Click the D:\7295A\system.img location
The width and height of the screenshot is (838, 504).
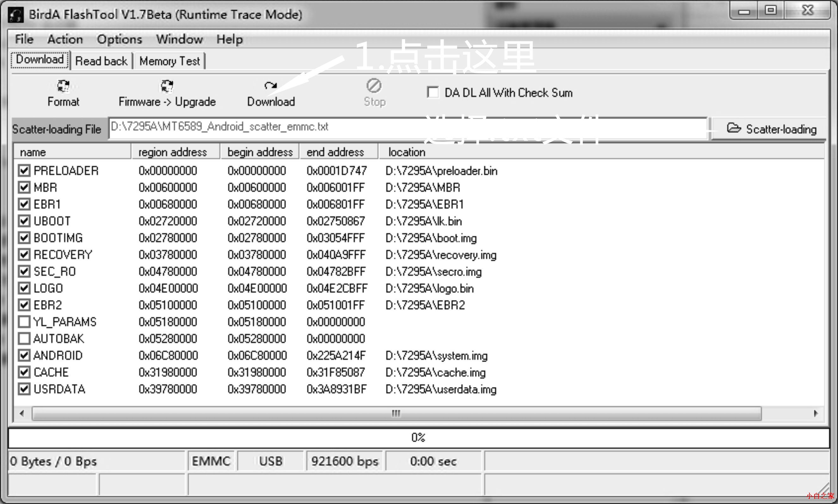[x=436, y=356]
